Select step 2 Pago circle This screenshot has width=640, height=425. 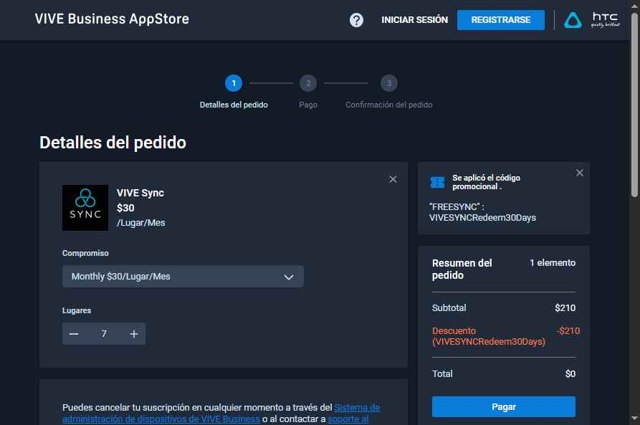[x=308, y=83]
